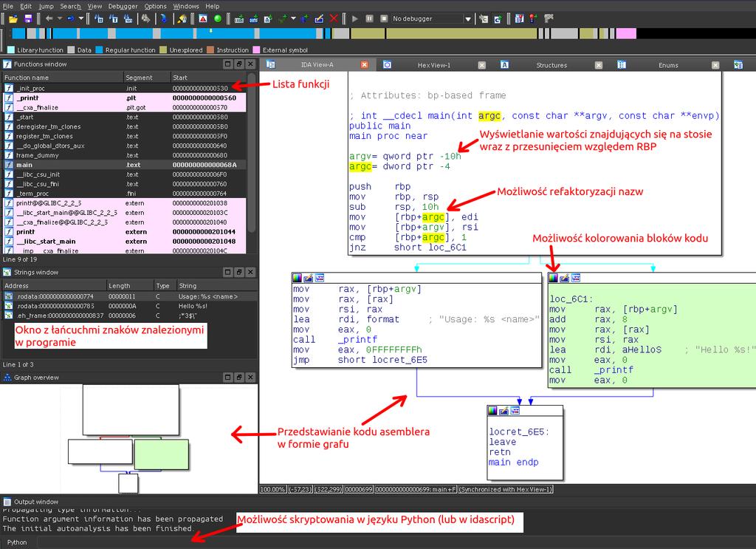The width and height of the screenshot is (756, 549).
Task: Click the blue down-arrow jump icon
Action: pyautogui.click(x=164, y=18)
